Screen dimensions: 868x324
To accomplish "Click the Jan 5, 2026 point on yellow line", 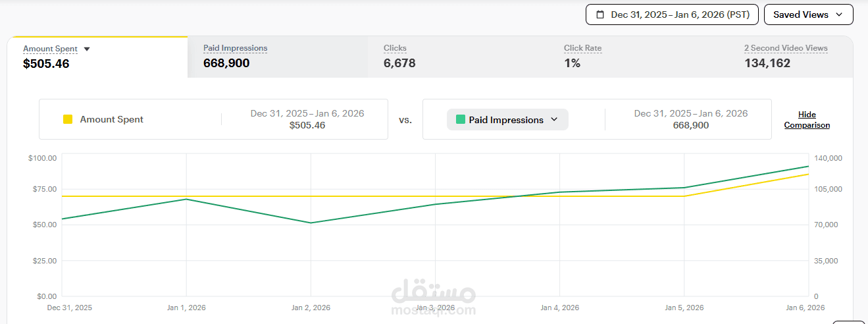I will [684, 196].
